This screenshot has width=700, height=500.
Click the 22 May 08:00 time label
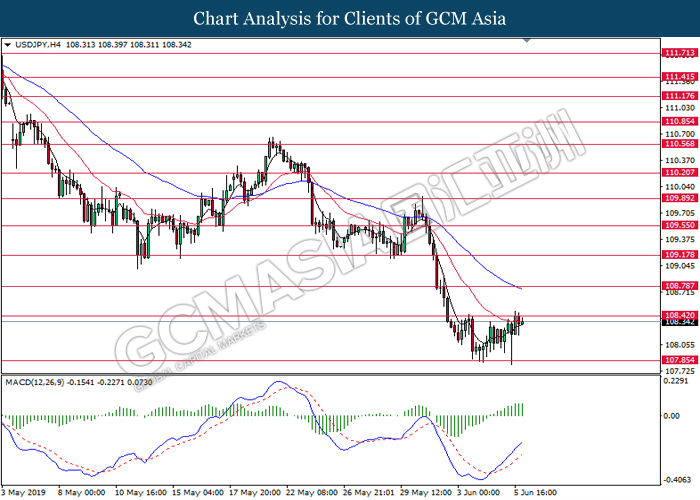(x=312, y=493)
